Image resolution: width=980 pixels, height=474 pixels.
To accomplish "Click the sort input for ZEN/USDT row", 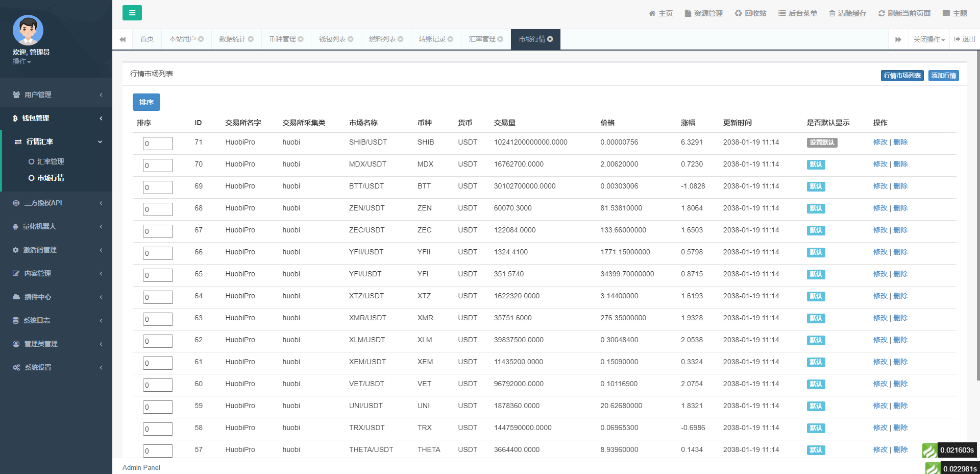I will pos(158,209).
